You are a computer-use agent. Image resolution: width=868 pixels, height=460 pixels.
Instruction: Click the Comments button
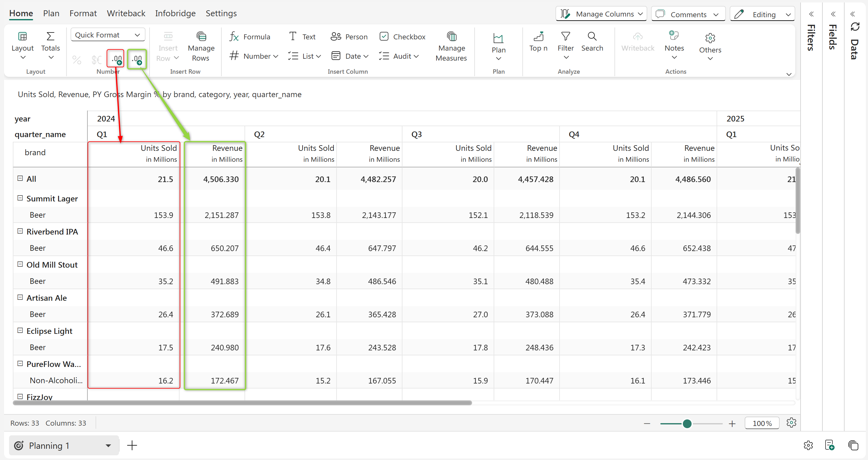coord(688,14)
